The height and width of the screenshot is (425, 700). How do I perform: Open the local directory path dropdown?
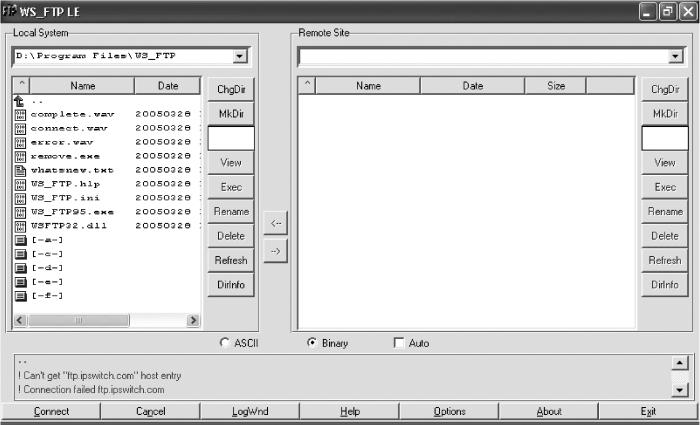240,56
